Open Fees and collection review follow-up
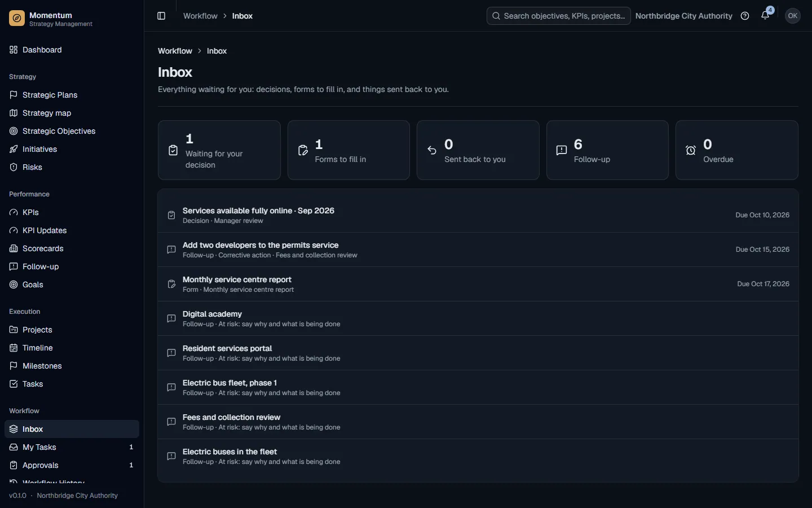The width and height of the screenshot is (812, 508). (x=478, y=422)
